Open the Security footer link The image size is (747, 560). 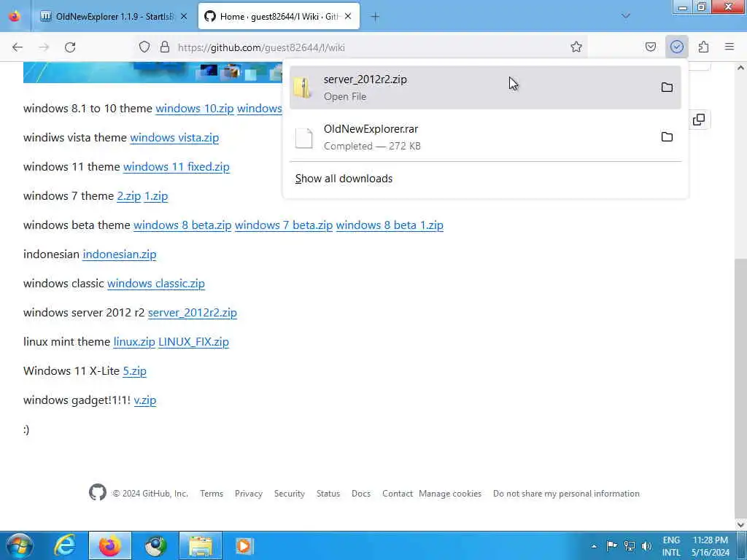[x=289, y=494]
